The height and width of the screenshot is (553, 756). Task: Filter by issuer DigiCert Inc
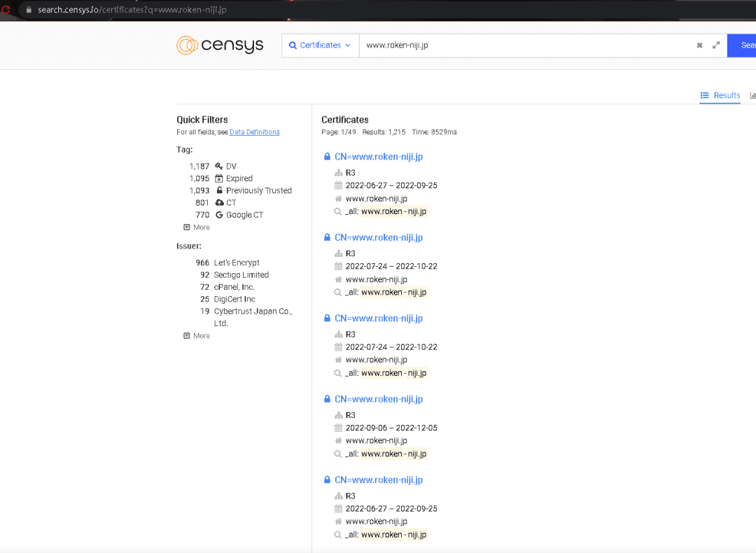[234, 299]
